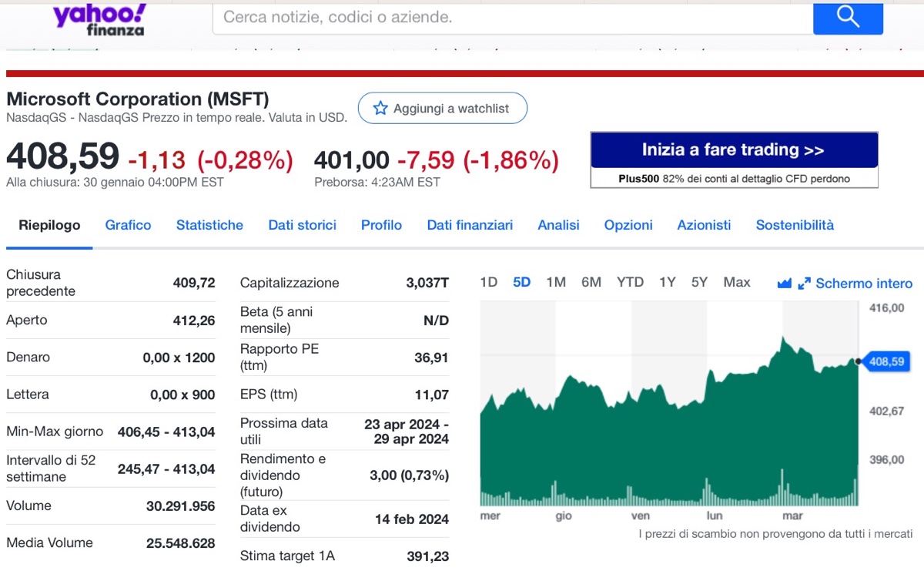Switch to the Statistiche tab
924x581 pixels.
pyautogui.click(x=209, y=225)
